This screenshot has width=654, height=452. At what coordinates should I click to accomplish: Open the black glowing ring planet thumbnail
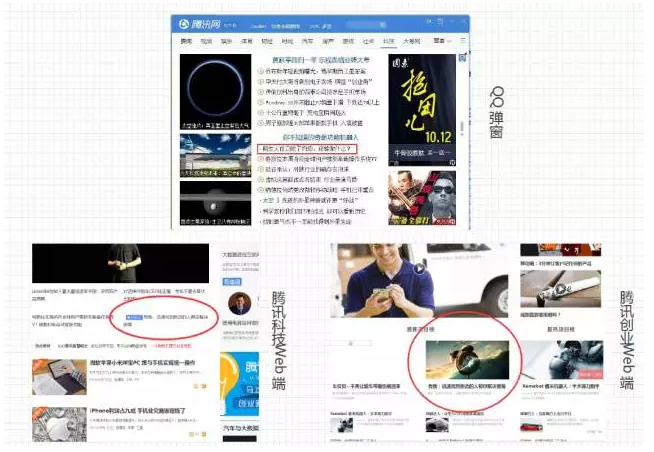pyautogui.click(x=216, y=92)
